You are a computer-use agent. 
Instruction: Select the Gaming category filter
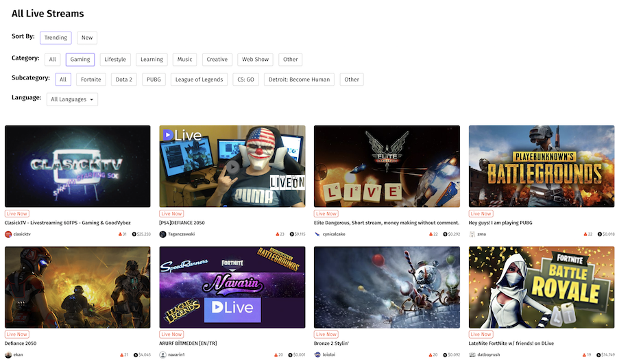coord(80,60)
